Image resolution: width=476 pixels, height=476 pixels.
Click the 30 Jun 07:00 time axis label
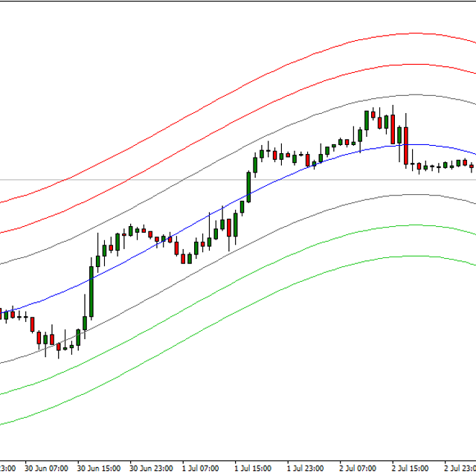[x=45, y=469]
